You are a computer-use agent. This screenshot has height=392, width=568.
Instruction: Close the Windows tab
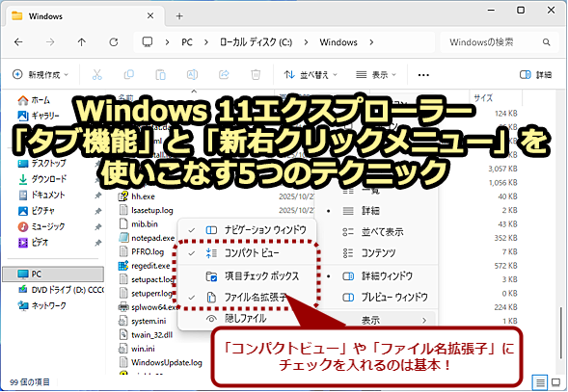tap(150, 16)
